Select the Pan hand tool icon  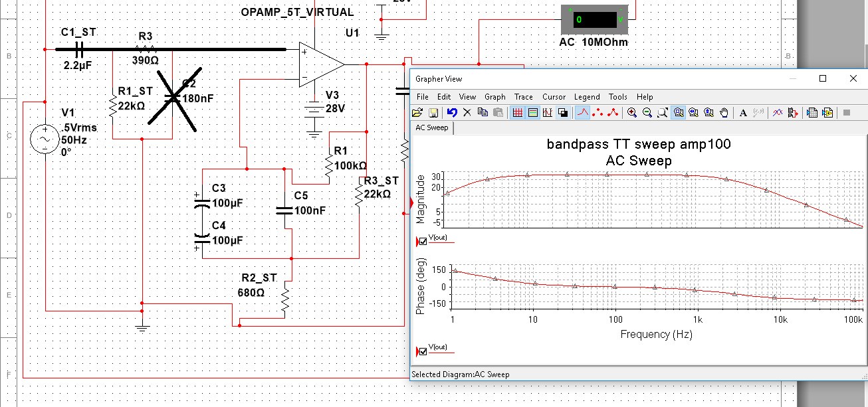coord(724,113)
